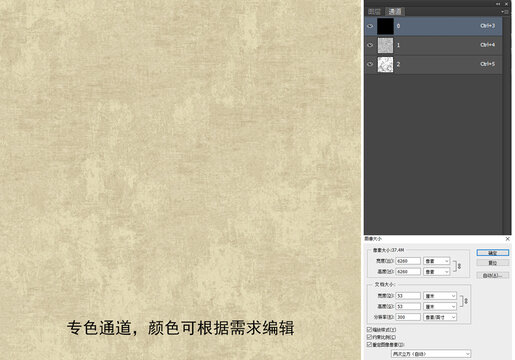This screenshot has height=360, width=515.
Task: Toggle the Constrain Proportions checkbox
Action: coord(369,337)
